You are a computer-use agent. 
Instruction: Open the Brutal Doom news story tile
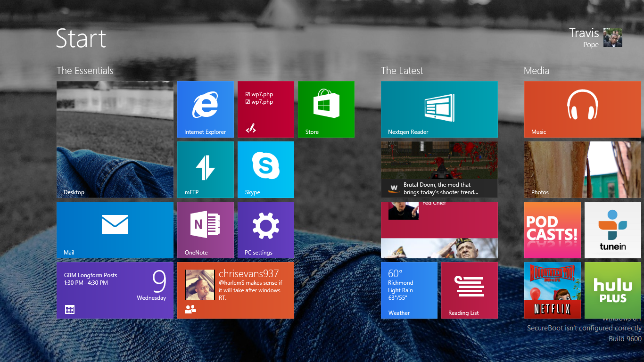[x=439, y=170]
